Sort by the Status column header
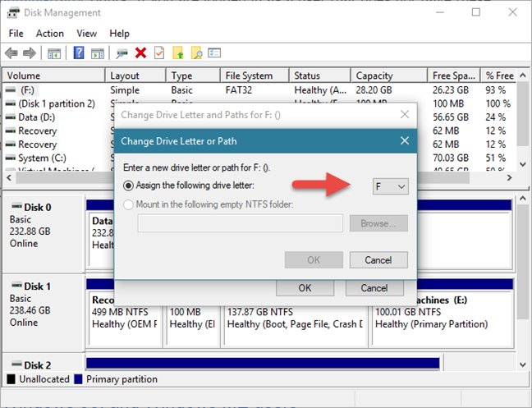Image resolution: width=532 pixels, height=408 pixels. click(x=320, y=76)
